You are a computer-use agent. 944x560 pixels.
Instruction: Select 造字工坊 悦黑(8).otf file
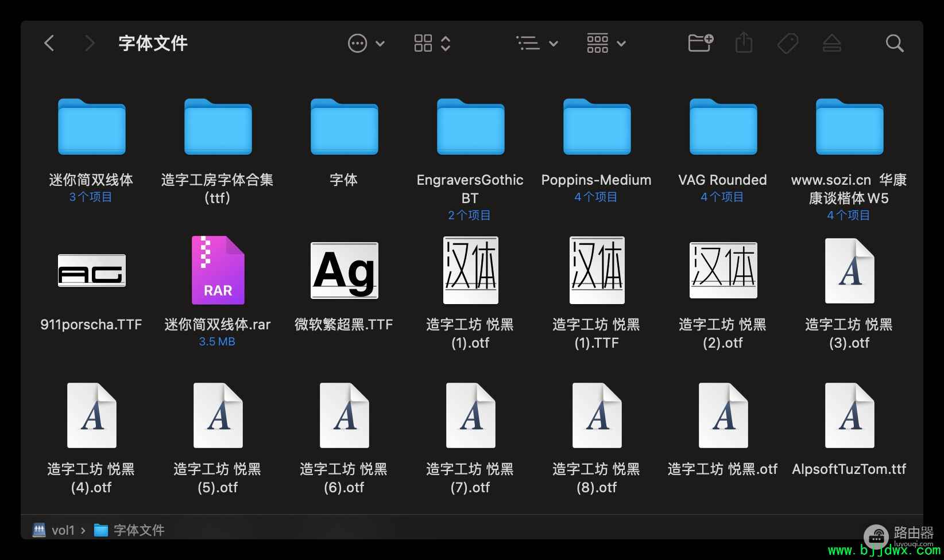597,415
